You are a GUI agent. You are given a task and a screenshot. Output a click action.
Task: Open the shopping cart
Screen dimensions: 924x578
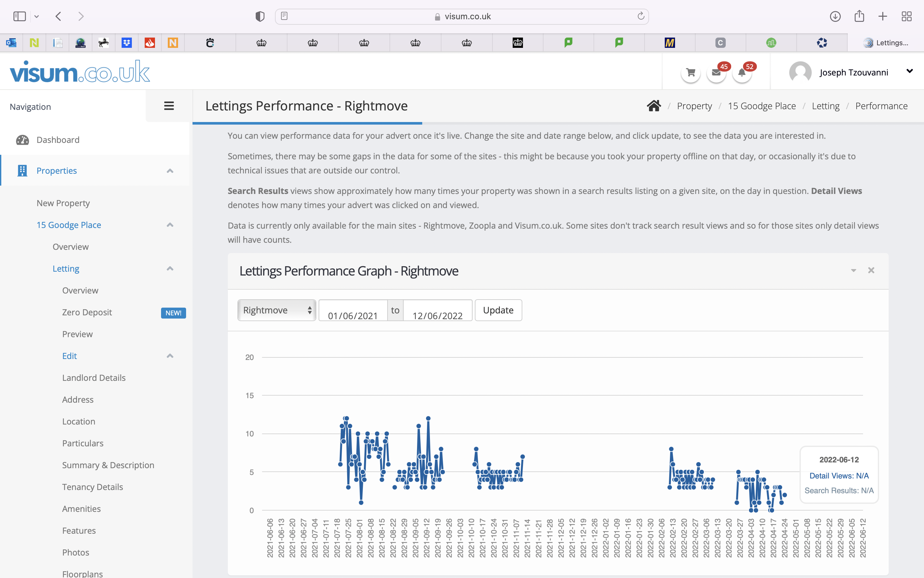[x=690, y=72]
